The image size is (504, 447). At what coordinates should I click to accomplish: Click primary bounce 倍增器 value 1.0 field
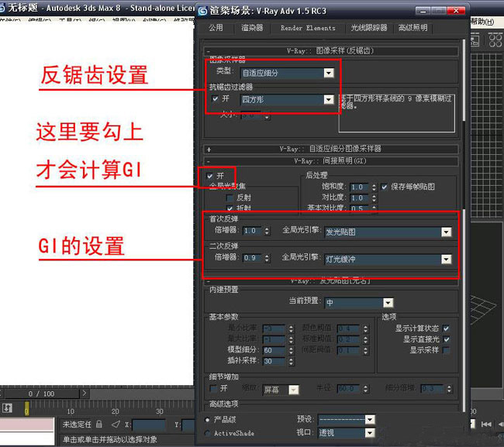(x=253, y=231)
